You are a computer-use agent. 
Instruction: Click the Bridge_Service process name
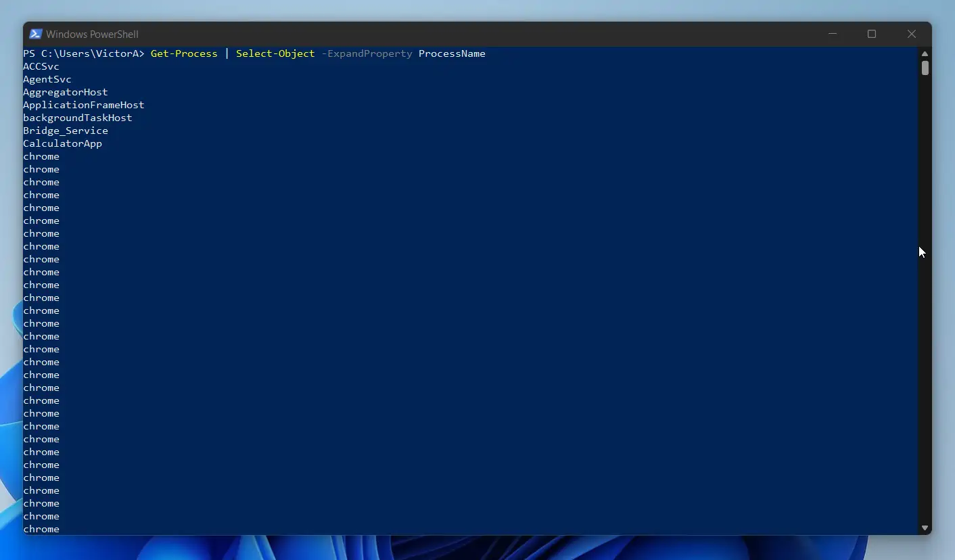66,131
